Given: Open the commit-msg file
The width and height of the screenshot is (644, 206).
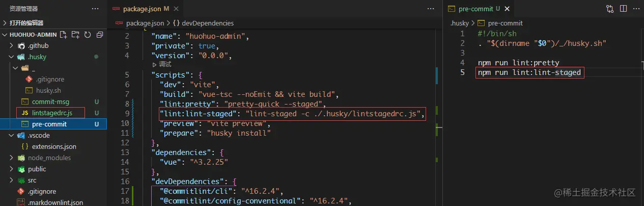Looking at the screenshot, I should [53, 102].
